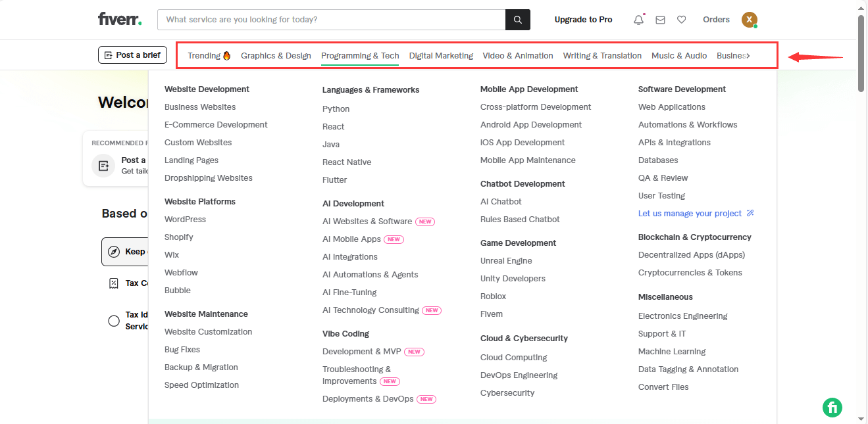This screenshot has width=868, height=424.
Task: Select Webflow platform link
Action: click(181, 273)
